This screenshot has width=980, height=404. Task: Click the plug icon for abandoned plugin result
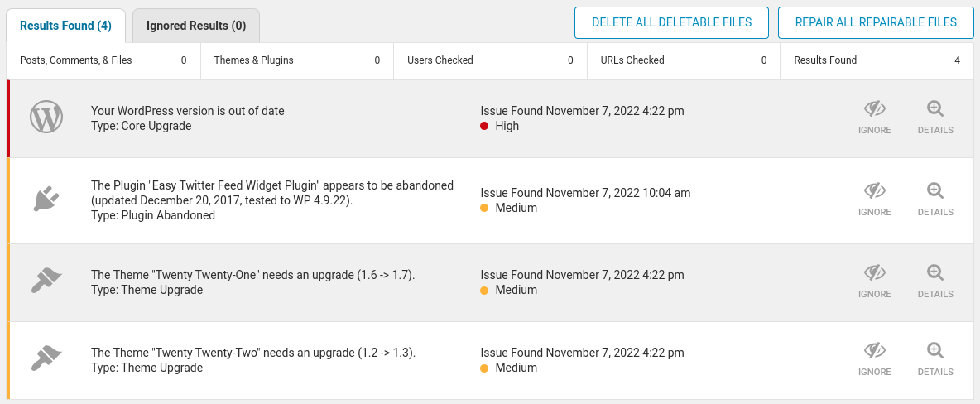coord(46,200)
